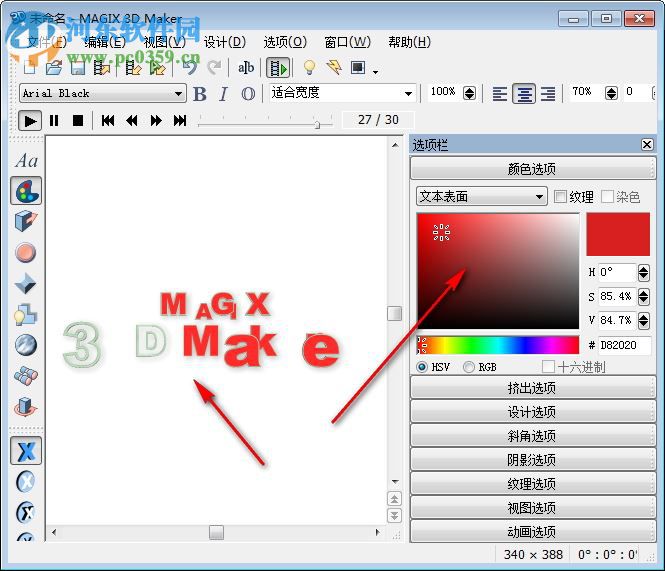665x571 pixels.
Task: Open the 适合宽度 dropdown
Action: [343, 93]
